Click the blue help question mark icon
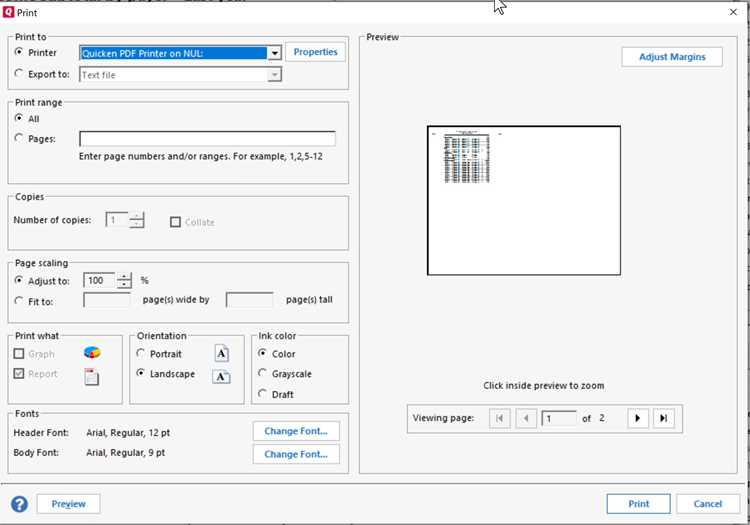This screenshot has width=750, height=525. 20,504
